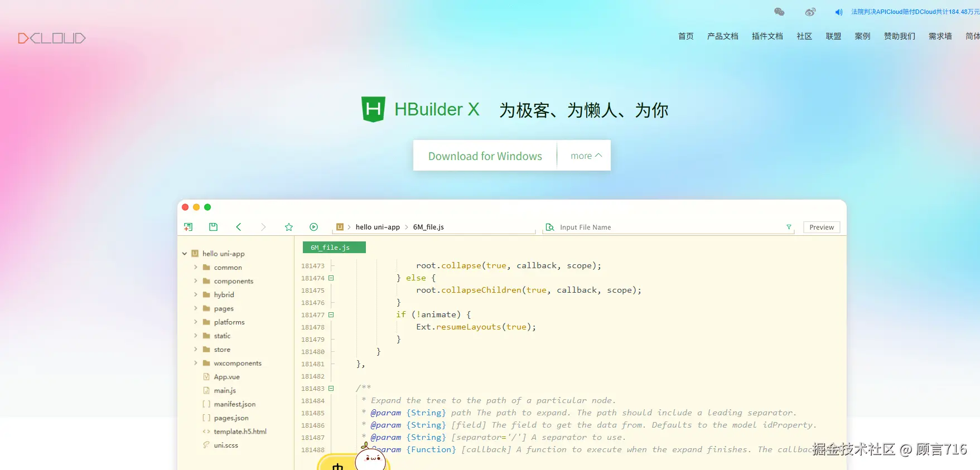Click line number 181481 in gutter

tap(313, 364)
